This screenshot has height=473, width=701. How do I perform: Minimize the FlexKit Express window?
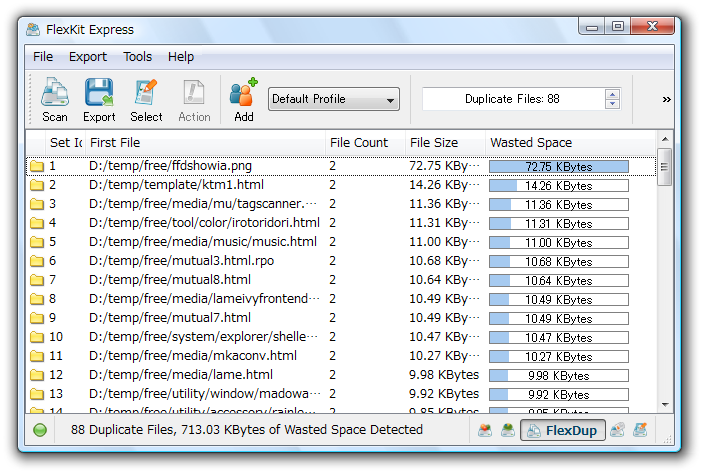[x=592, y=26]
